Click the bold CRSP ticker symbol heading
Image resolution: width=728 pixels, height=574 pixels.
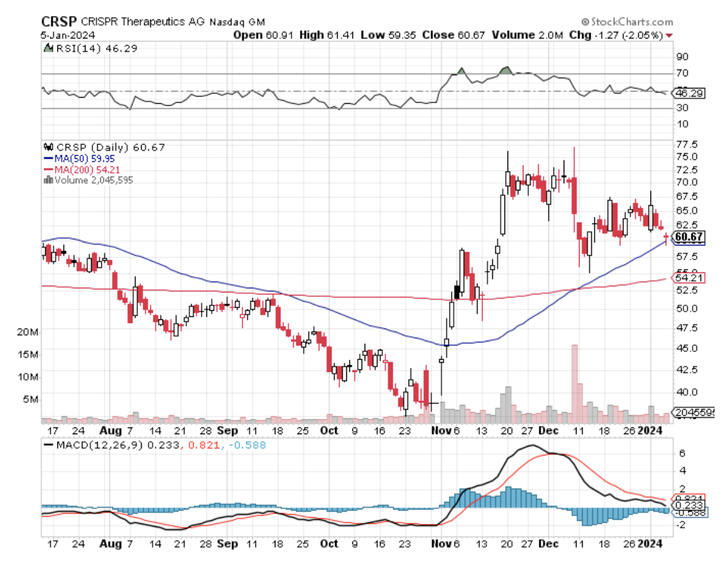[57, 21]
